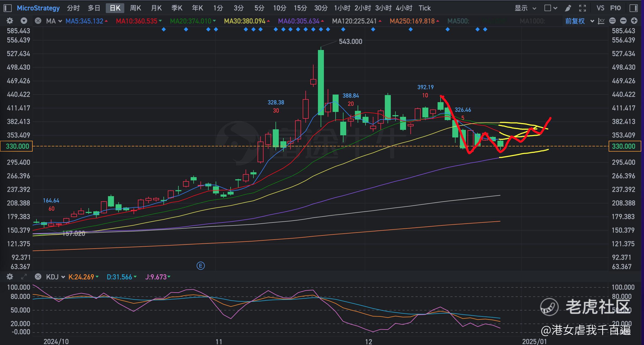Switch to 月K monthly candlestick
This screenshot has width=644, height=345.
click(x=156, y=8)
